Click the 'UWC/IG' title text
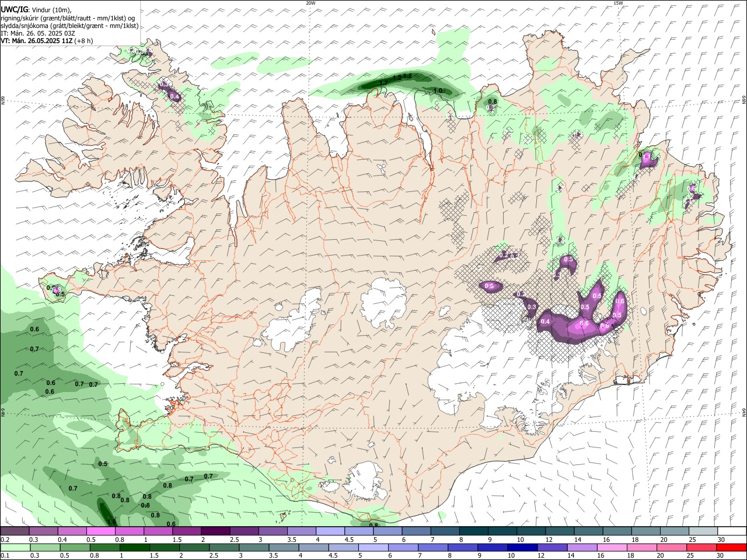Viewport: 747px width, 560px height. pyautogui.click(x=14, y=10)
